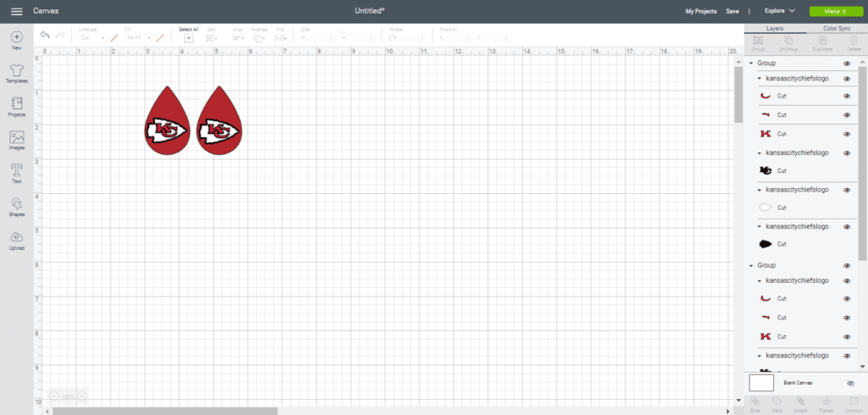Toggle Blank Canvas visibility eye
868x415 pixels.
tap(850, 383)
